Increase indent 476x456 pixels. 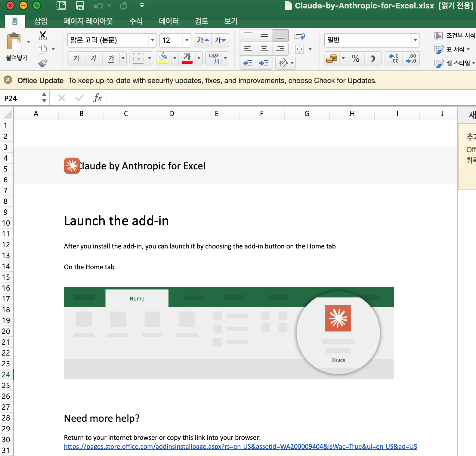tap(264, 63)
